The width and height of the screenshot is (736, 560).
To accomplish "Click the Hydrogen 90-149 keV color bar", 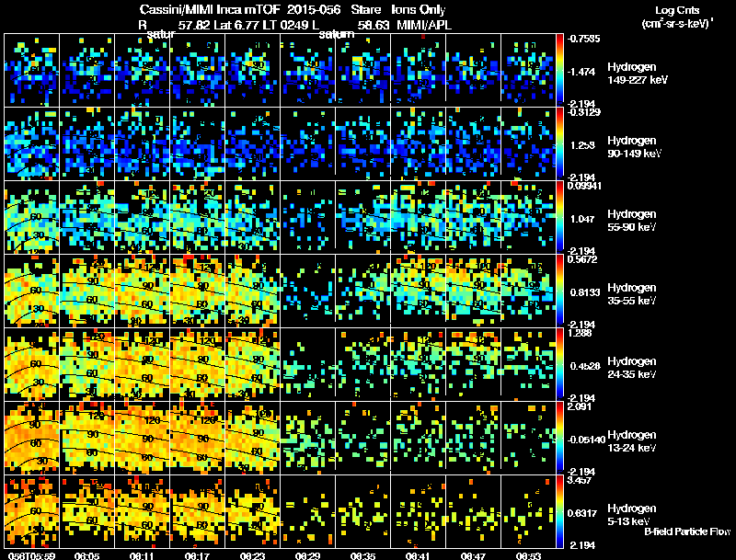I will [x=559, y=143].
